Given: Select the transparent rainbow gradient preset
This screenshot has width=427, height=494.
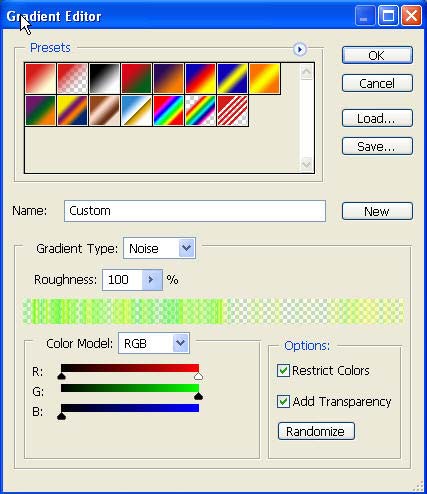Looking at the screenshot, I should (x=200, y=110).
